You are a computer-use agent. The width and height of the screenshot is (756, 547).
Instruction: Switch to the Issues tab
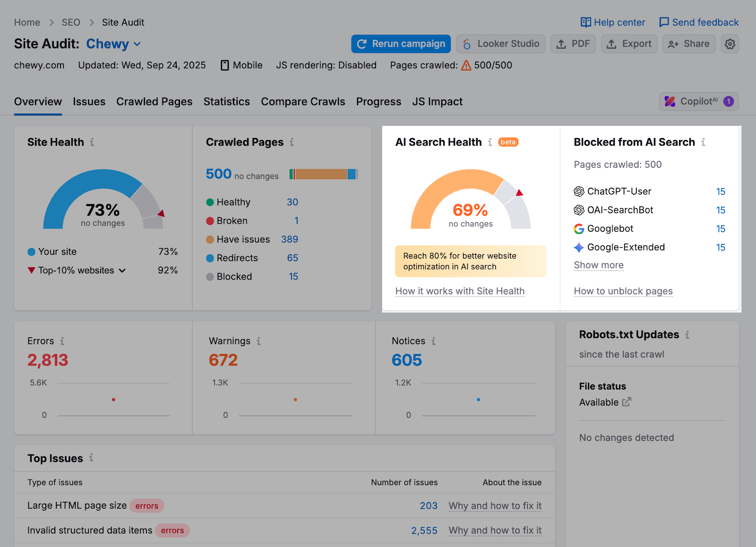(x=89, y=101)
